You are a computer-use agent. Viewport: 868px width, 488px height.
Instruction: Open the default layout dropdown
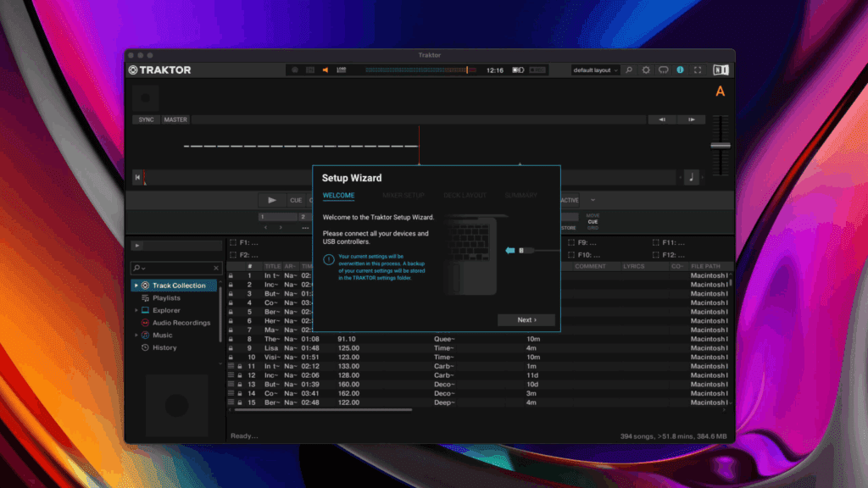(595, 70)
